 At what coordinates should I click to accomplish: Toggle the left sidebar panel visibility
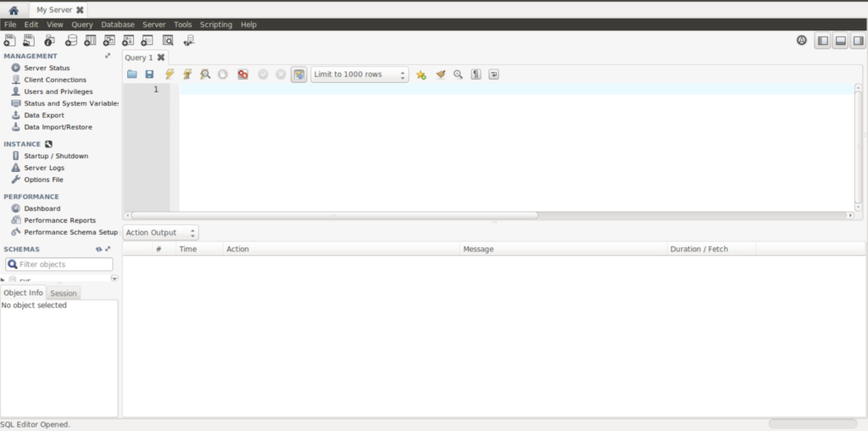point(821,41)
